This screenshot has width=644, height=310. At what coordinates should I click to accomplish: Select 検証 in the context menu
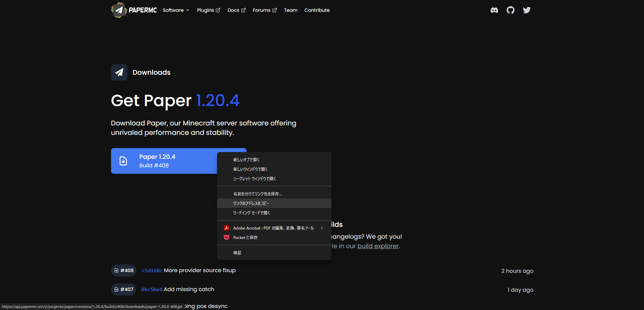pyautogui.click(x=274, y=253)
